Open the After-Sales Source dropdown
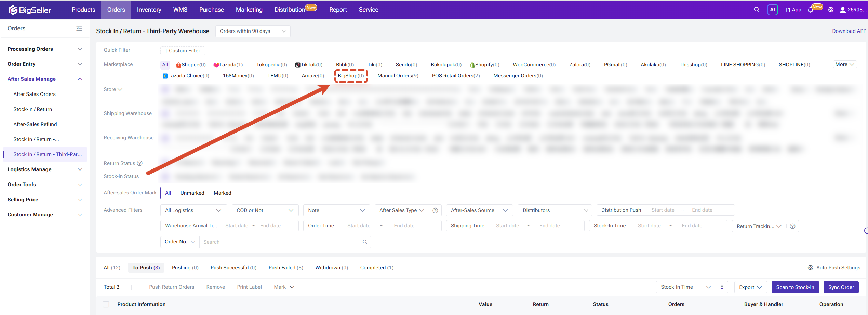868x315 pixels. click(x=479, y=210)
